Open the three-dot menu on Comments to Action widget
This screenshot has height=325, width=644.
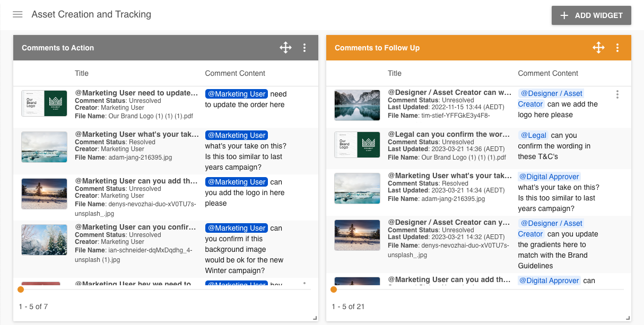click(304, 47)
